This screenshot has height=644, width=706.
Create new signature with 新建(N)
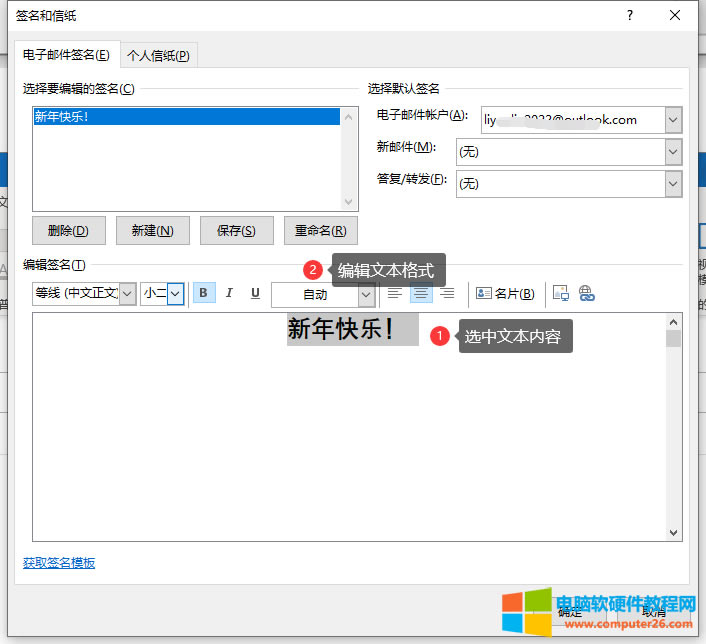(153, 231)
